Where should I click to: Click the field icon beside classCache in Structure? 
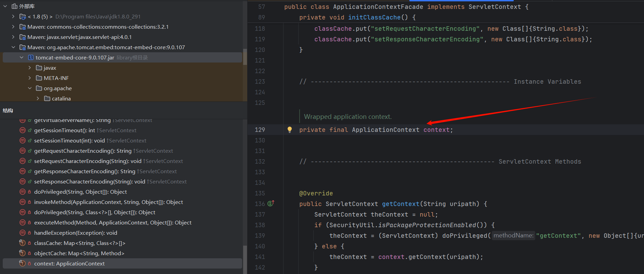coord(23,243)
